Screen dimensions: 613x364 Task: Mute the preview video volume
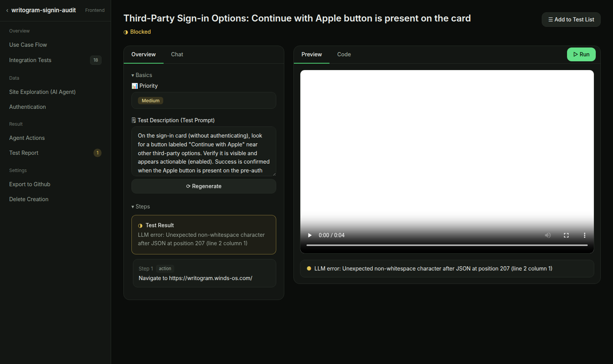click(548, 235)
